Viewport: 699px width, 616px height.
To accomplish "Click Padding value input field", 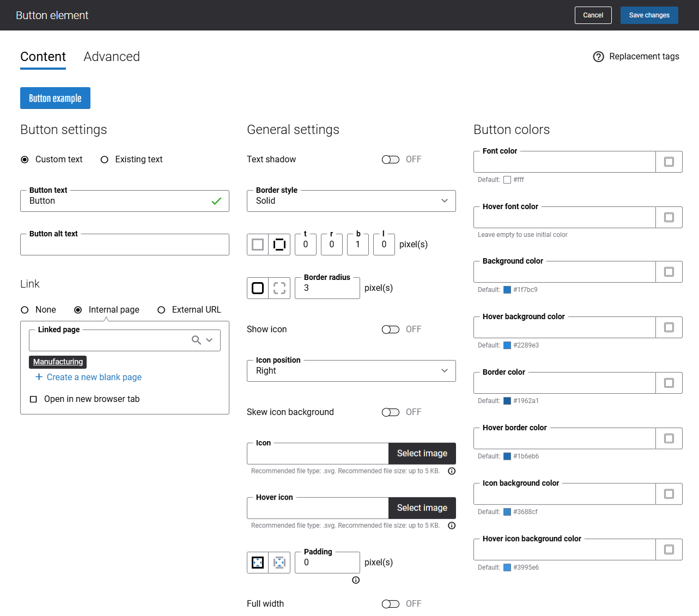I will pyautogui.click(x=327, y=563).
